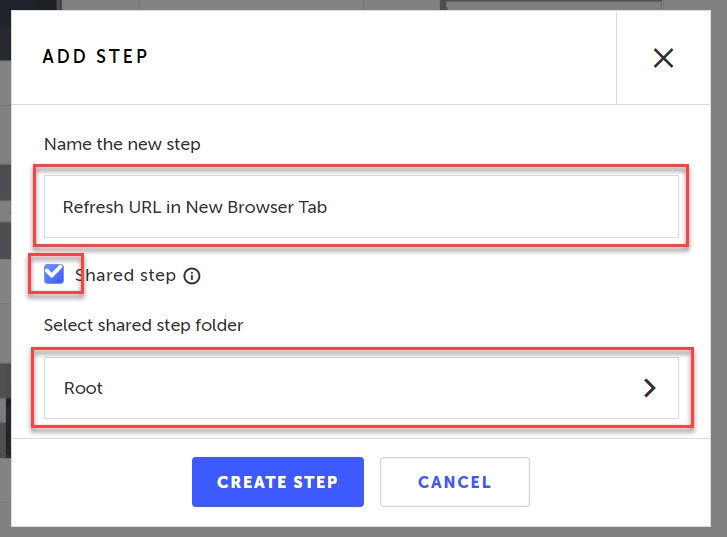The width and height of the screenshot is (727, 537).
Task: Click the "Refresh URL in New Browser Tab" text
Action: pyautogui.click(x=195, y=208)
